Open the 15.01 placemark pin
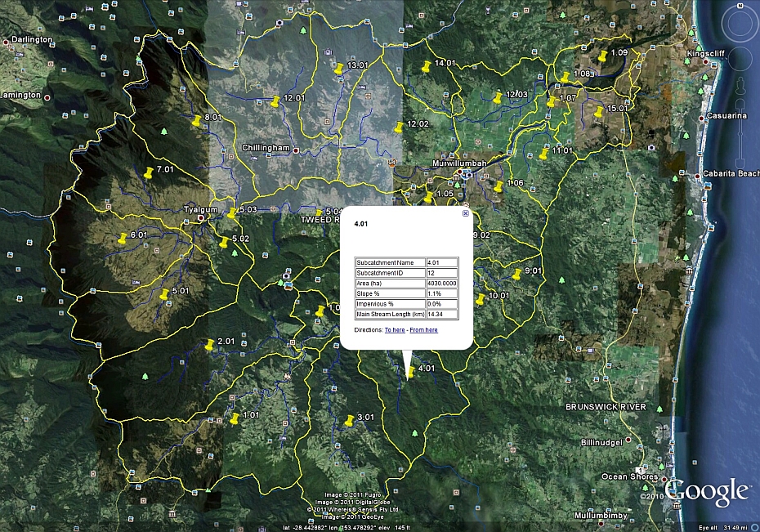The height and width of the screenshot is (532, 760). (x=597, y=112)
